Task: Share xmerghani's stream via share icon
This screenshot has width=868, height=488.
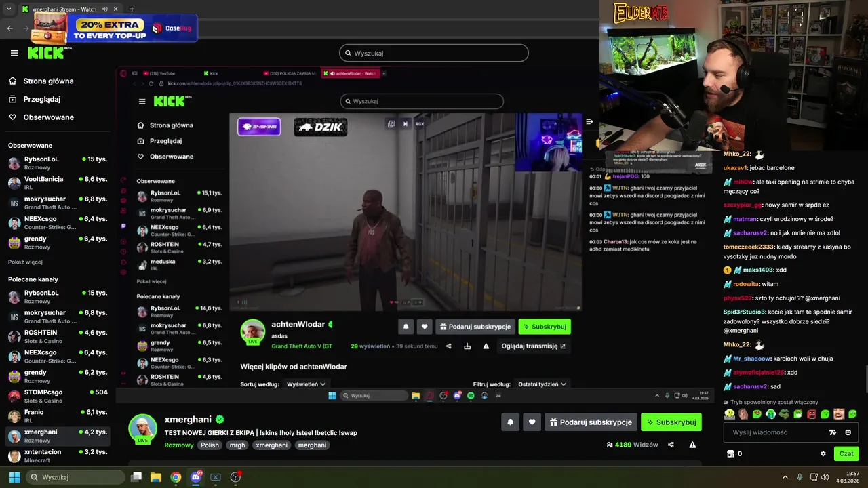Action: [x=671, y=445]
